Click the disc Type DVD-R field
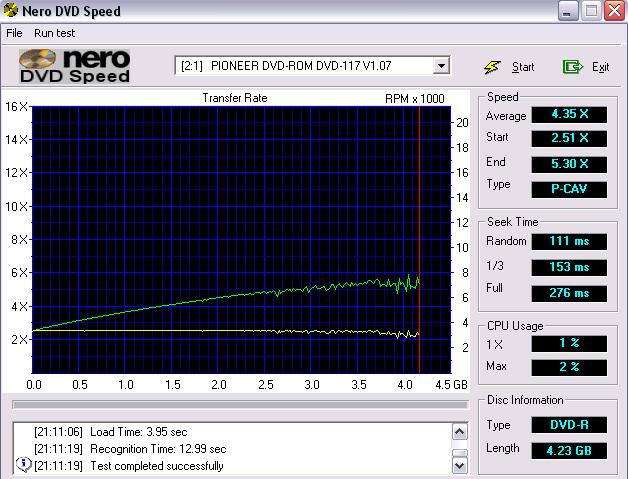Image resolution: width=628 pixels, height=479 pixels. (x=569, y=424)
